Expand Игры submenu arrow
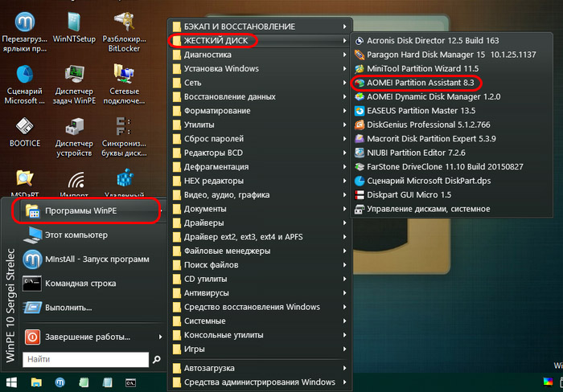The width and height of the screenshot is (563, 392). pos(344,349)
